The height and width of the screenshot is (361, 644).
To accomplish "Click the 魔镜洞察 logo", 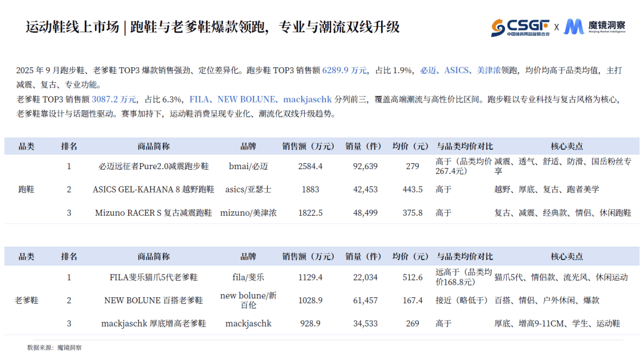I will [595, 27].
